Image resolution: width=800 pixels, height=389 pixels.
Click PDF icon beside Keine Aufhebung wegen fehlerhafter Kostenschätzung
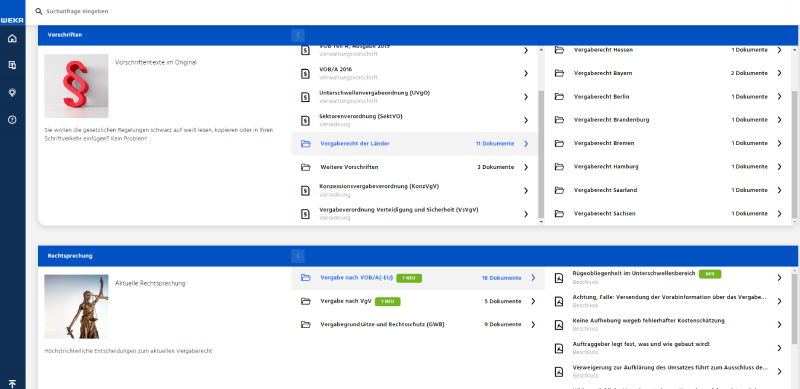point(559,325)
